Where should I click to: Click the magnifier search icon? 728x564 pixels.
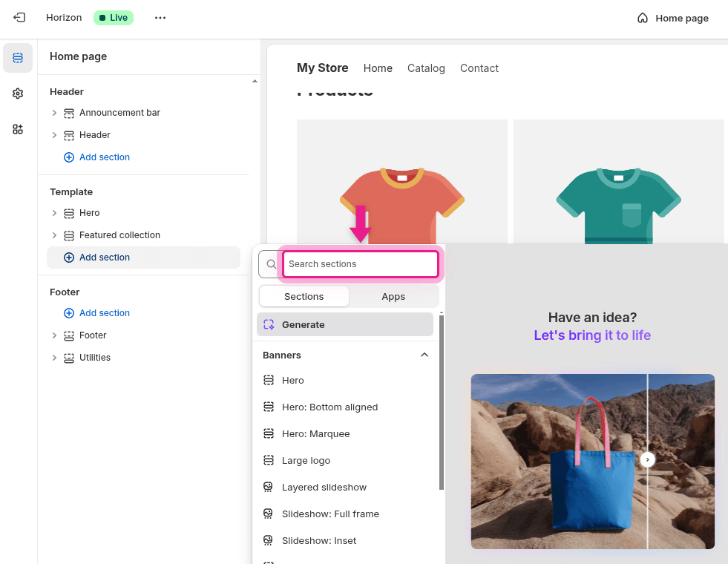coord(271,264)
